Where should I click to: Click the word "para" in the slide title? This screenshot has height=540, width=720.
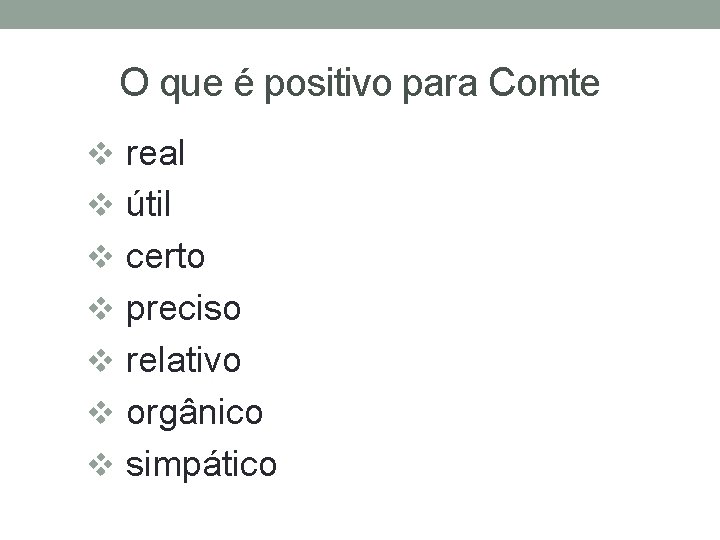(x=440, y=87)
